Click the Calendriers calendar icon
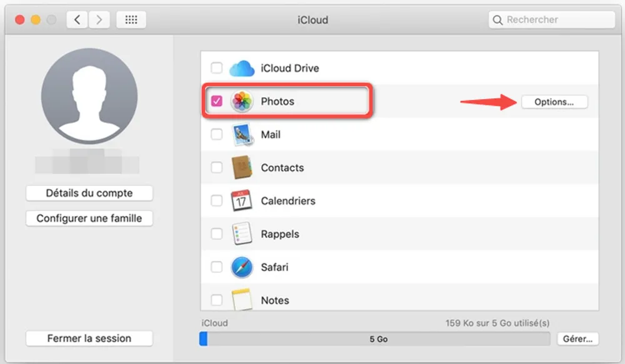Viewport: 625px width, 364px height. (241, 200)
